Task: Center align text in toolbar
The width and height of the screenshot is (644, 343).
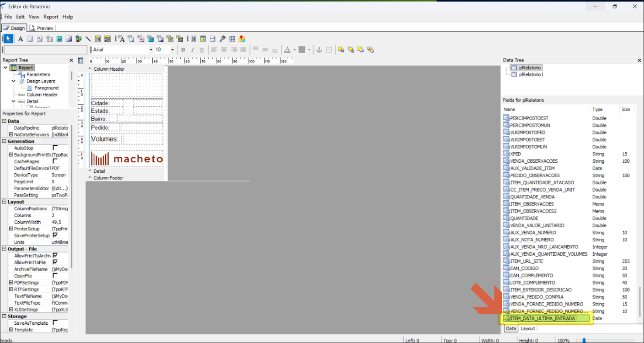Action: (x=224, y=50)
